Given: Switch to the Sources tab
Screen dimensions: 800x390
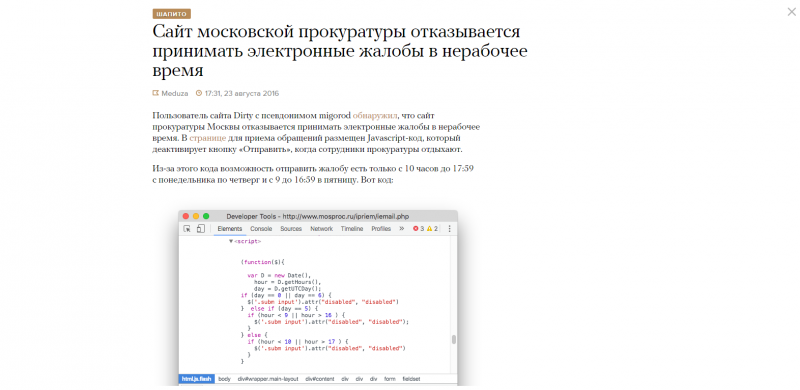Looking at the screenshot, I should 291,229.
